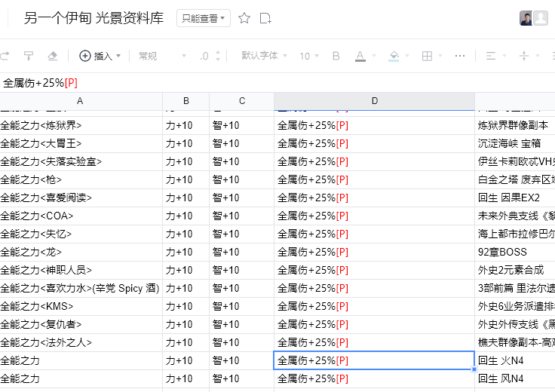555x392 pixels.
Task: Open the more options ellipsis menu
Action: pos(460,56)
